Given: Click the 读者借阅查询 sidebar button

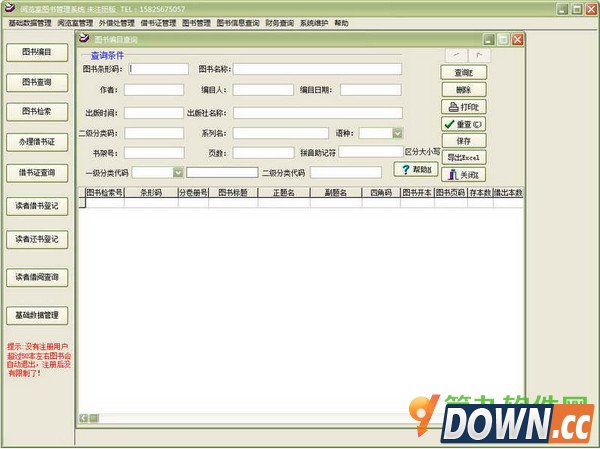Looking at the screenshot, I should (37, 278).
